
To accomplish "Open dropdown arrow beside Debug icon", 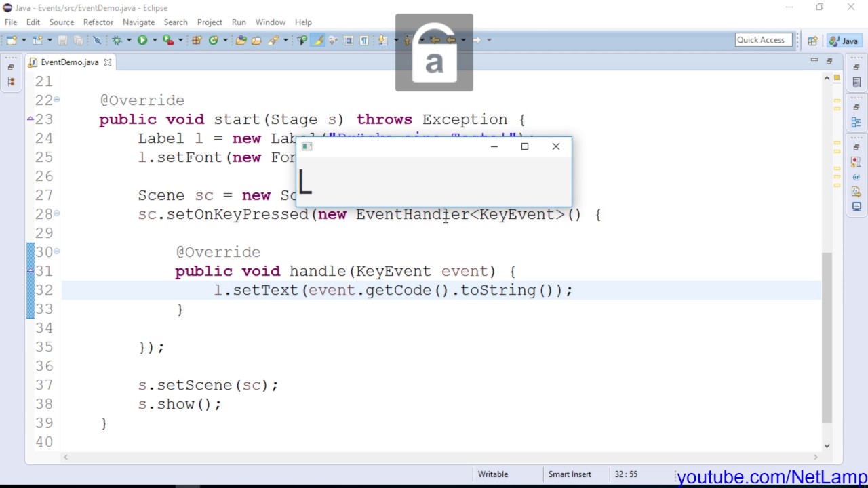I will click(129, 41).
